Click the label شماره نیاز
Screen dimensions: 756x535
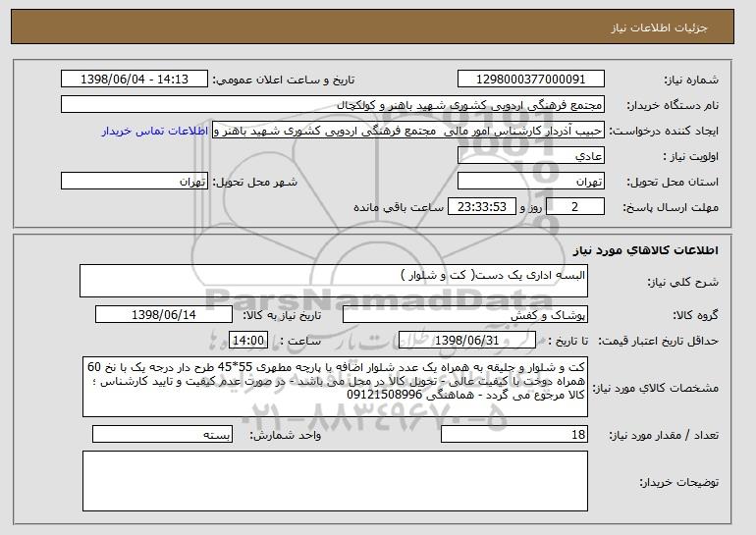point(691,80)
